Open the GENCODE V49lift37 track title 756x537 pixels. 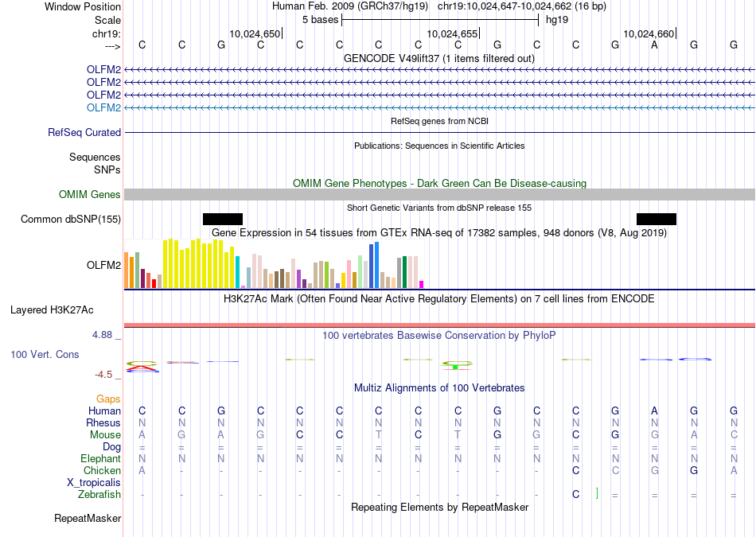tap(438, 58)
